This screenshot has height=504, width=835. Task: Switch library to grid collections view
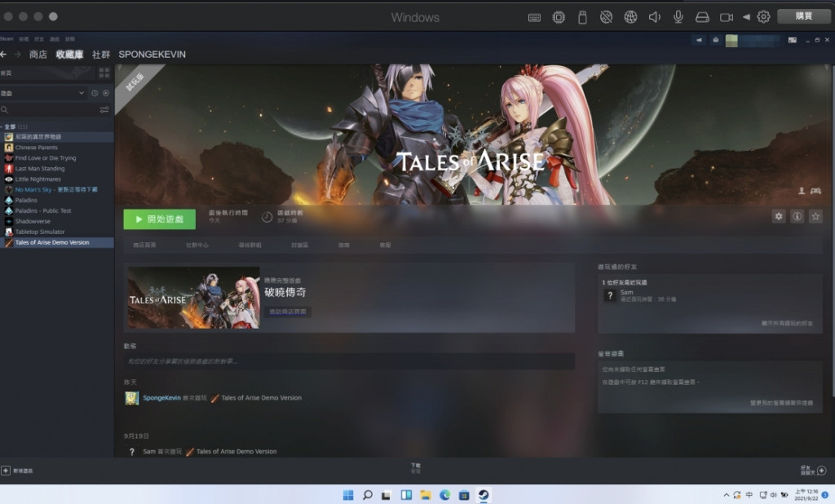(104, 73)
